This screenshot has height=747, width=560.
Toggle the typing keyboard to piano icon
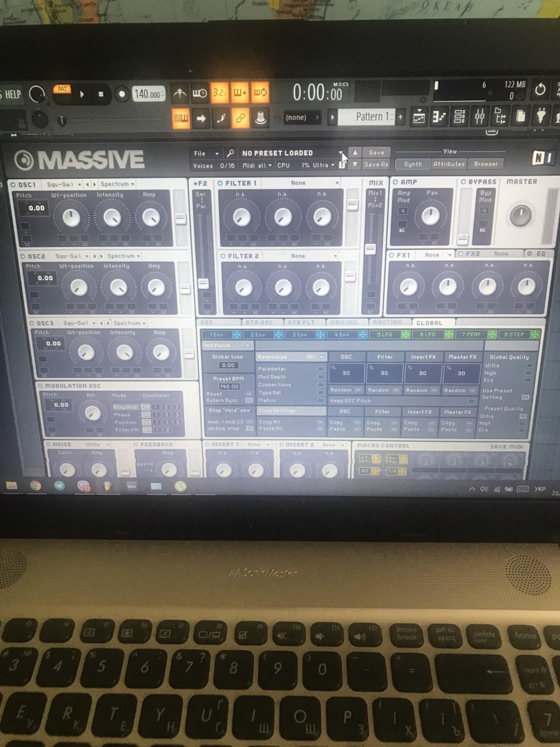pos(181,118)
